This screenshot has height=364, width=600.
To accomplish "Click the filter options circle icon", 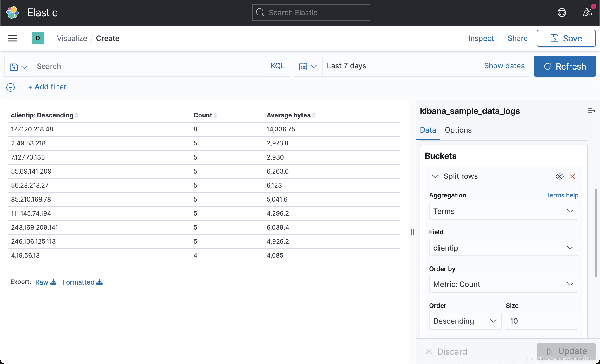I will pos(11,87).
